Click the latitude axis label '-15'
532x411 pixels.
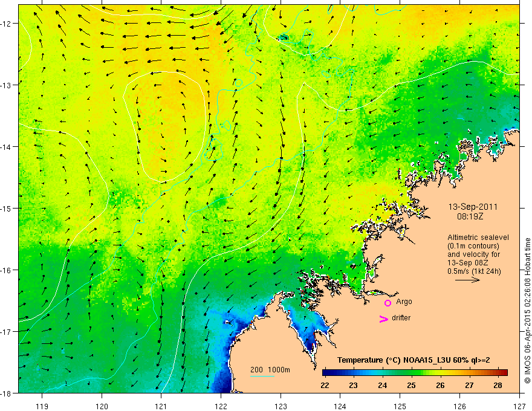6,208
